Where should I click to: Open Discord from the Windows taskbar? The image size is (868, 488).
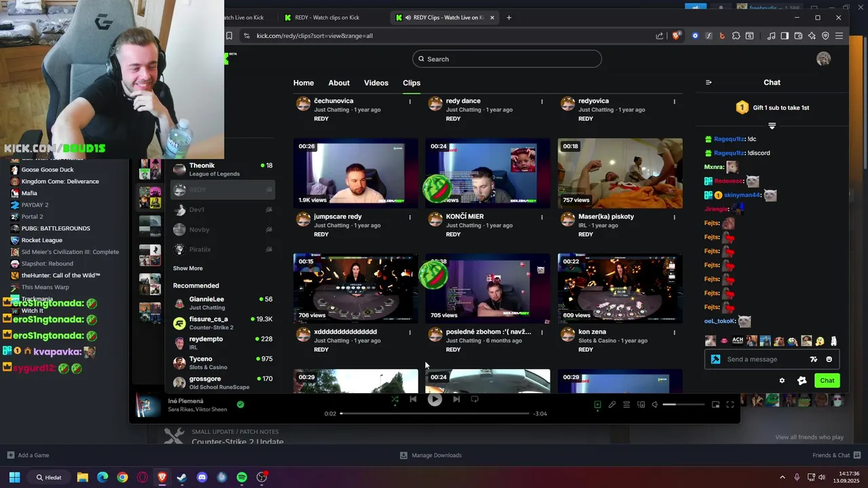point(201,477)
